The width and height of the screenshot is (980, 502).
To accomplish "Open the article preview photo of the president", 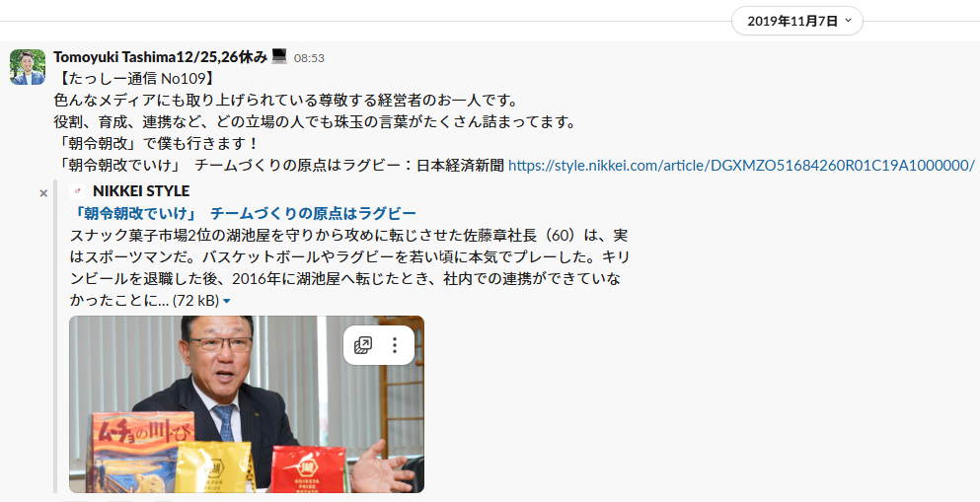I will click(247, 404).
